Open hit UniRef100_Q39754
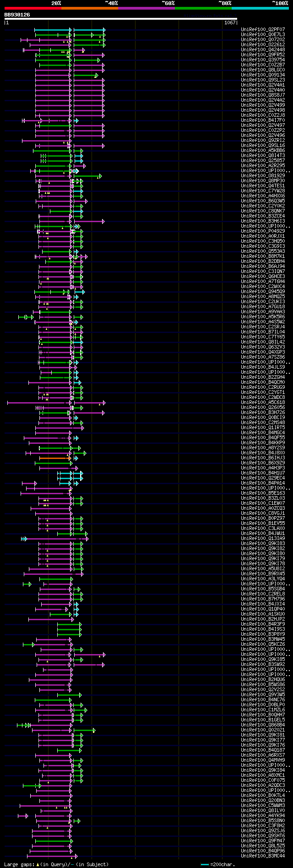 (x=263, y=60)
